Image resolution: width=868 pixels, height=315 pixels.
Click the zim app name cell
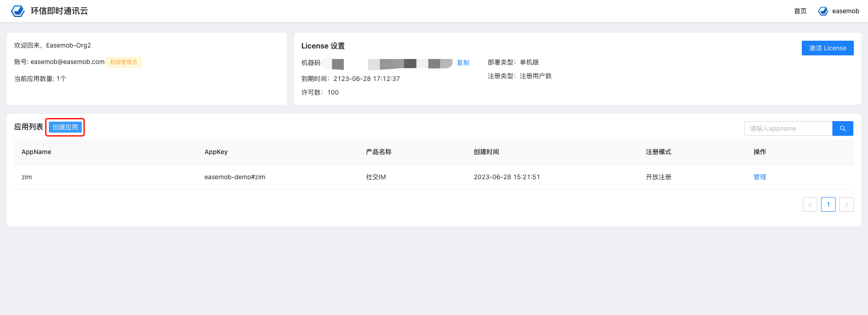(x=27, y=177)
